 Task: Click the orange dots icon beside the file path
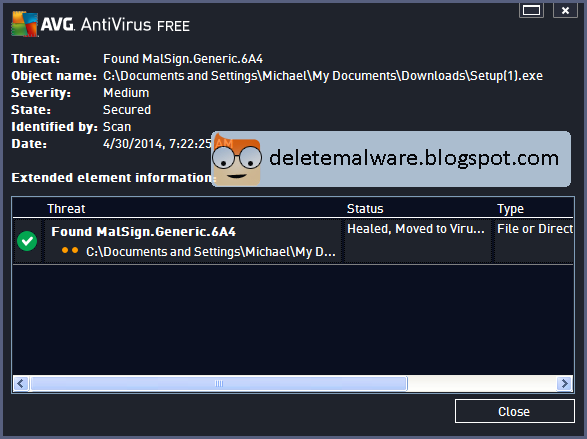coord(70,250)
